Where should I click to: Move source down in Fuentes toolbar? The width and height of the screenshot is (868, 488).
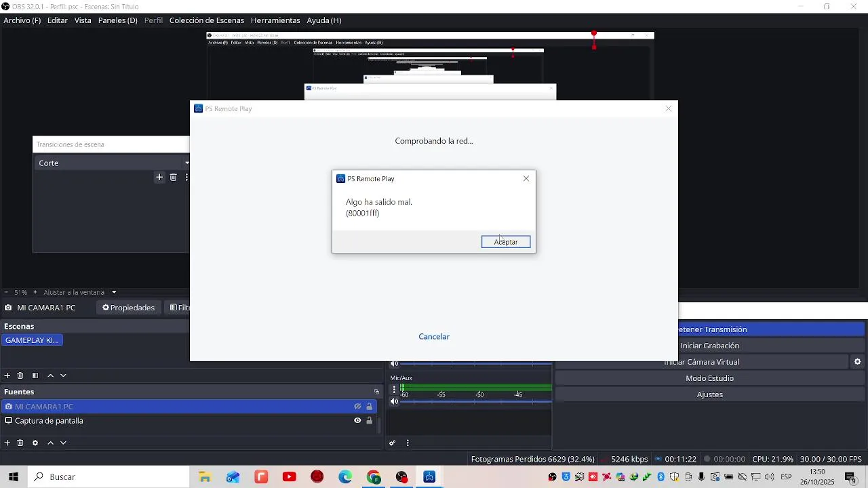point(63,443)
